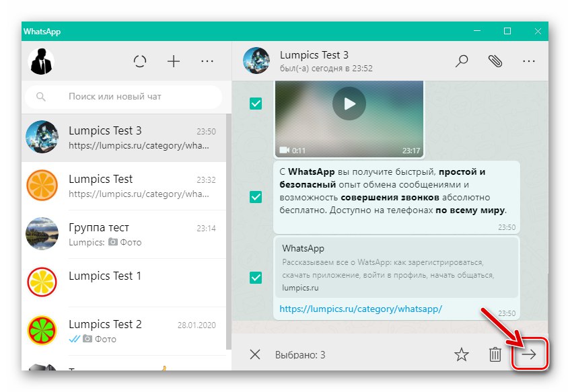Delete selected messages with trash icon
570x392 pixels.
(495, 354)
